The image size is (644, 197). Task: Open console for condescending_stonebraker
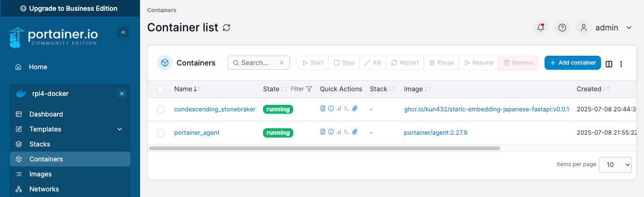point(347,109)
